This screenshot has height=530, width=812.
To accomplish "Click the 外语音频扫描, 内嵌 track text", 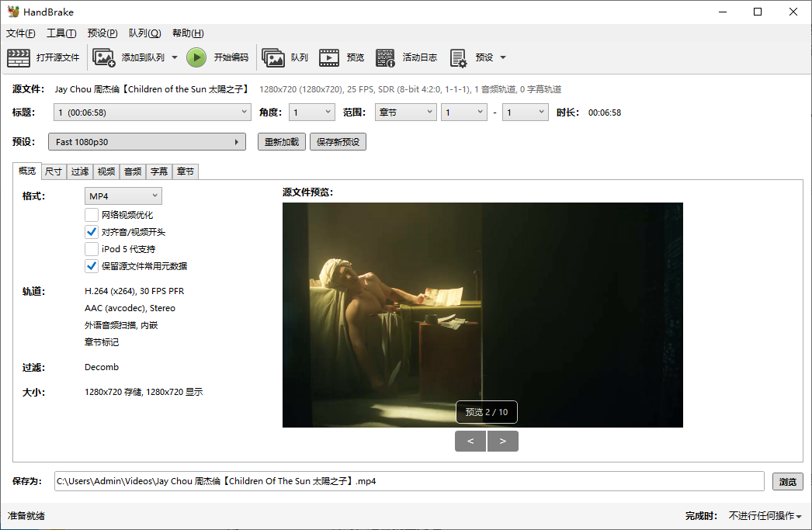I will (x=121, y=325).
